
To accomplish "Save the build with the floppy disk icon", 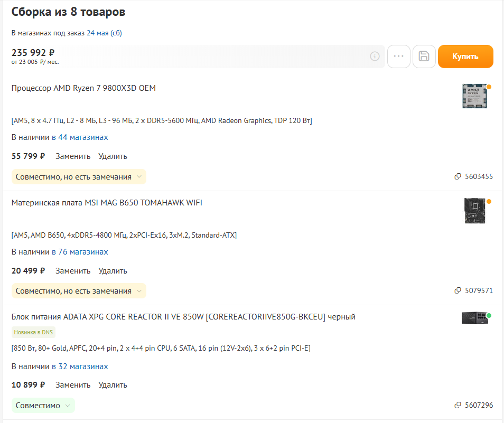I will click(x=424, y=57).
